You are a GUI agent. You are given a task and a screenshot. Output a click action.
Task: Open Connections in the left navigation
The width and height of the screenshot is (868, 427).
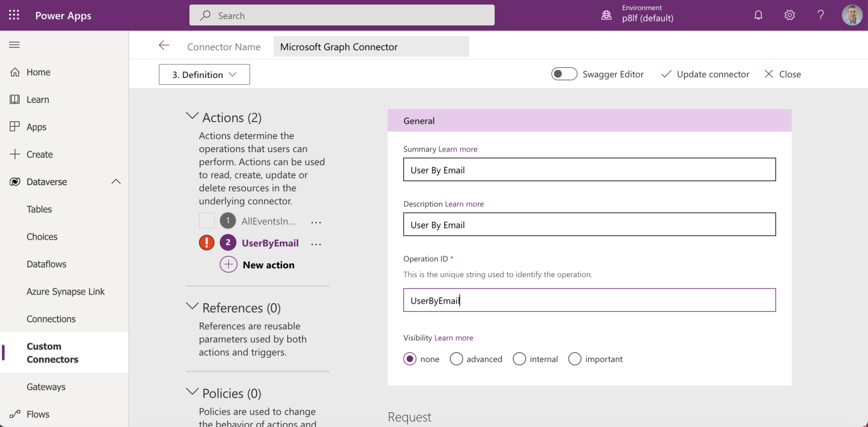(x=51, y=319)
